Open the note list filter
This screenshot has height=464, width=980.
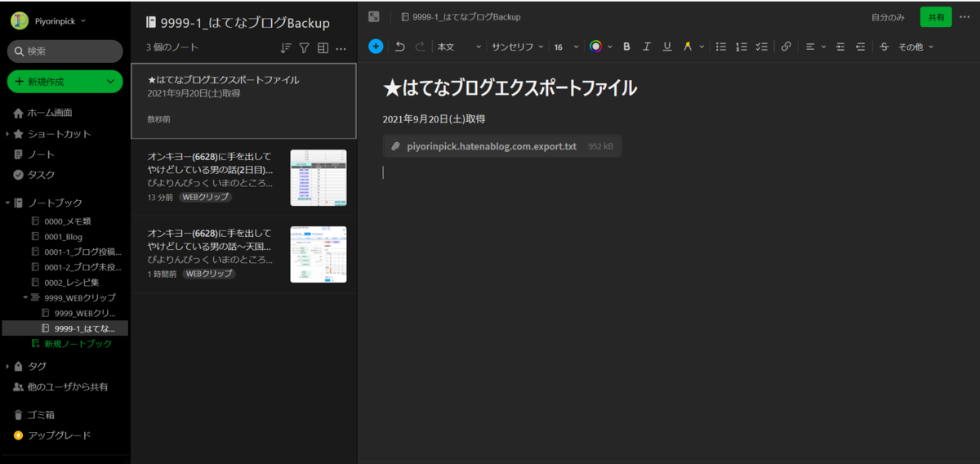(x=304, y=48)
